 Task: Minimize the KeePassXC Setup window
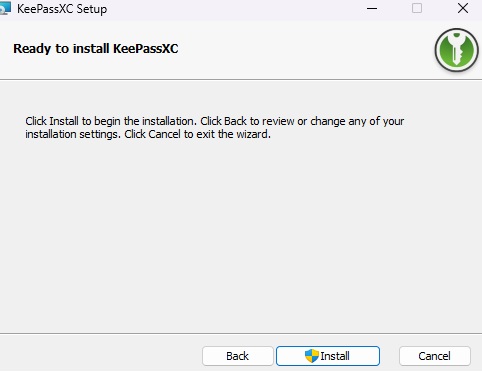[372, 8]
